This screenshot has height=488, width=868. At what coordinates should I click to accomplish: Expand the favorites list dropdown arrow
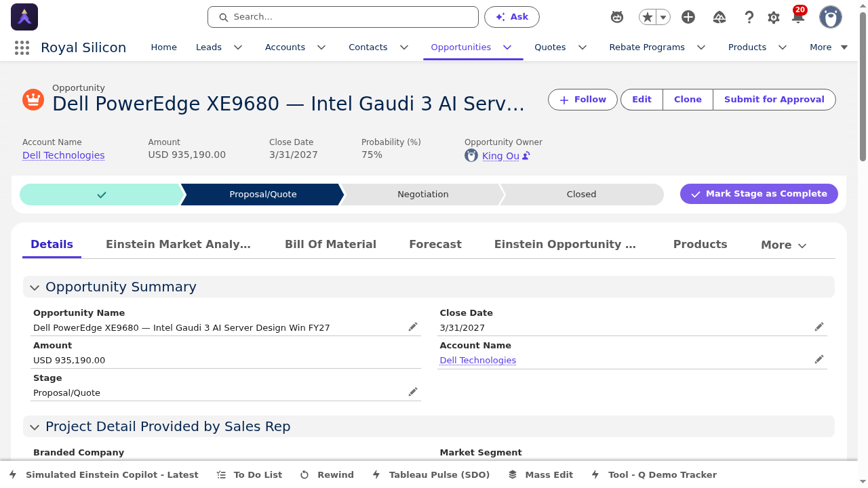[x=663, y=17]
